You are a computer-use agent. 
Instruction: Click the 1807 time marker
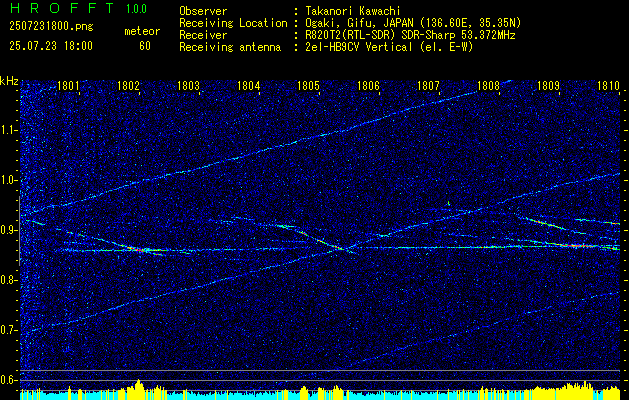tap(428, 85)
